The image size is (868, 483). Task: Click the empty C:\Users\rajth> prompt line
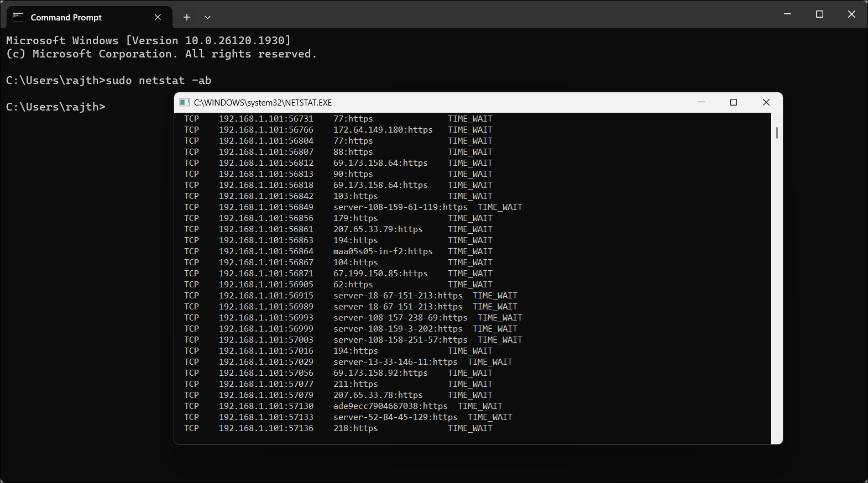(x=55, y=107)
